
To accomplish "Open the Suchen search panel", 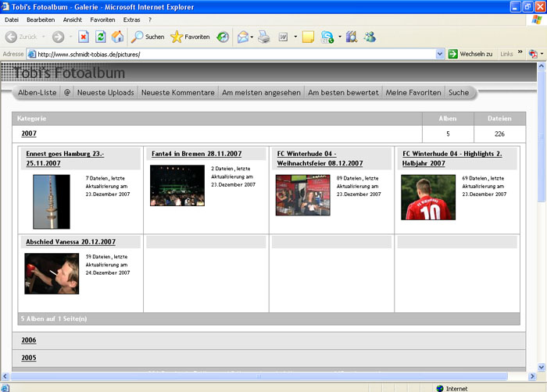I will (x=148, y=37).
